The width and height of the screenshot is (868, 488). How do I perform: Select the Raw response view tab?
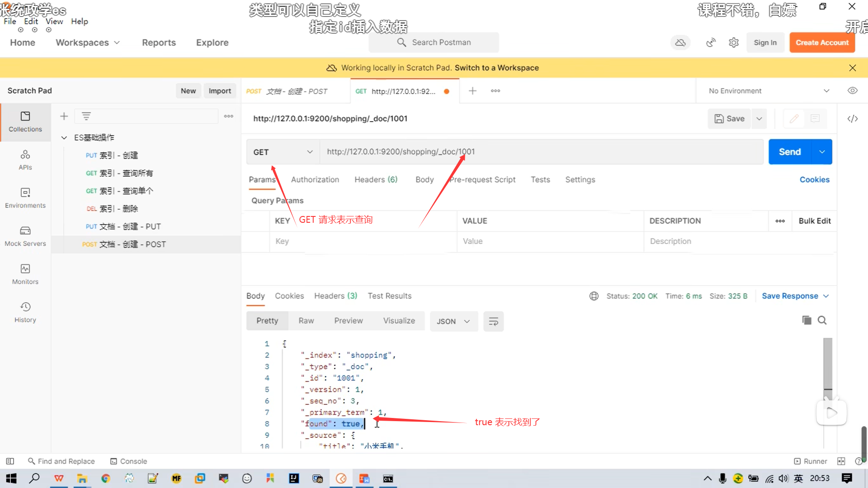coord(306,321)
